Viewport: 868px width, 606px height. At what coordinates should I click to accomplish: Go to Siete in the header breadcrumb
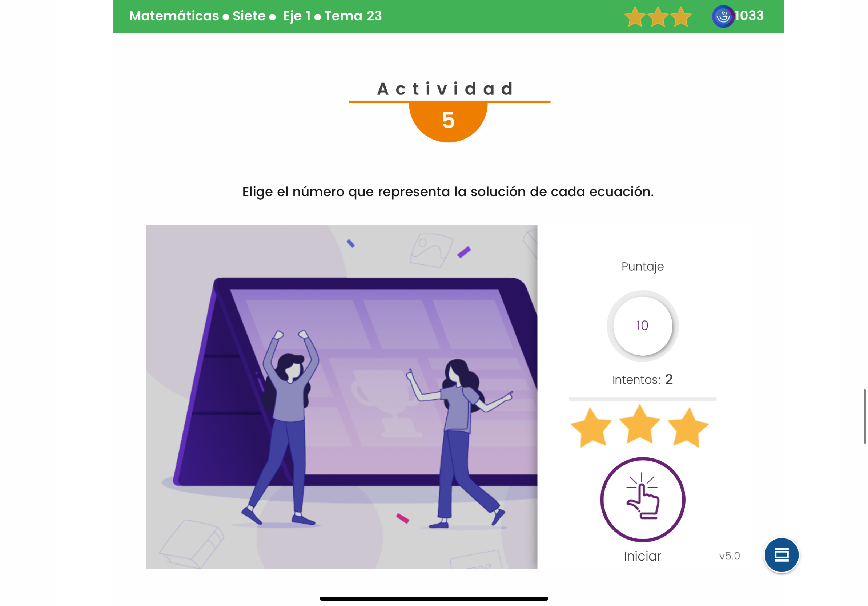(x=249, y=16)
